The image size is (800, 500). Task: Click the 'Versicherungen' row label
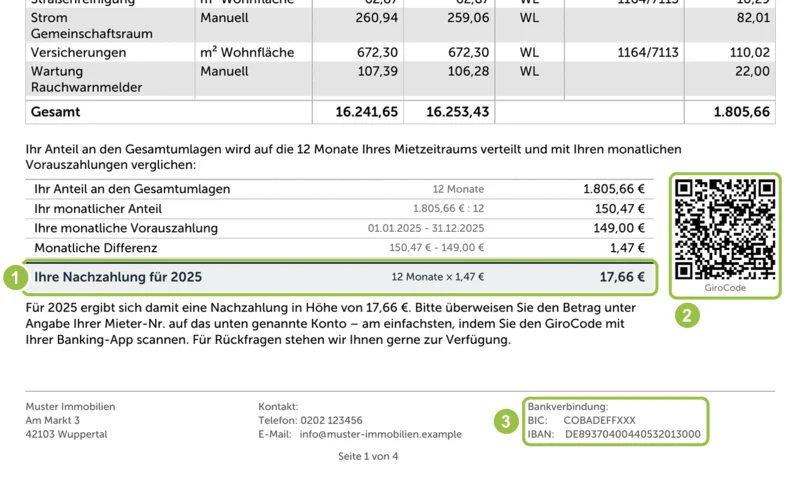tap(78, 53)
